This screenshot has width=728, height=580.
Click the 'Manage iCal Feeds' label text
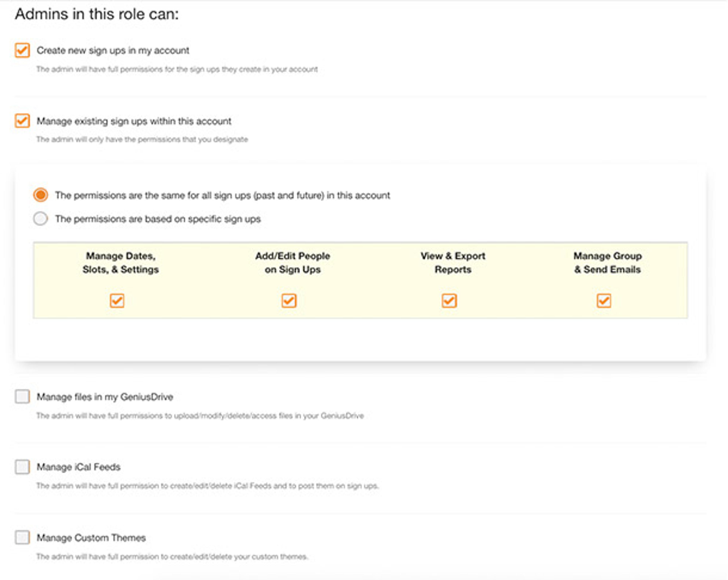78,467
